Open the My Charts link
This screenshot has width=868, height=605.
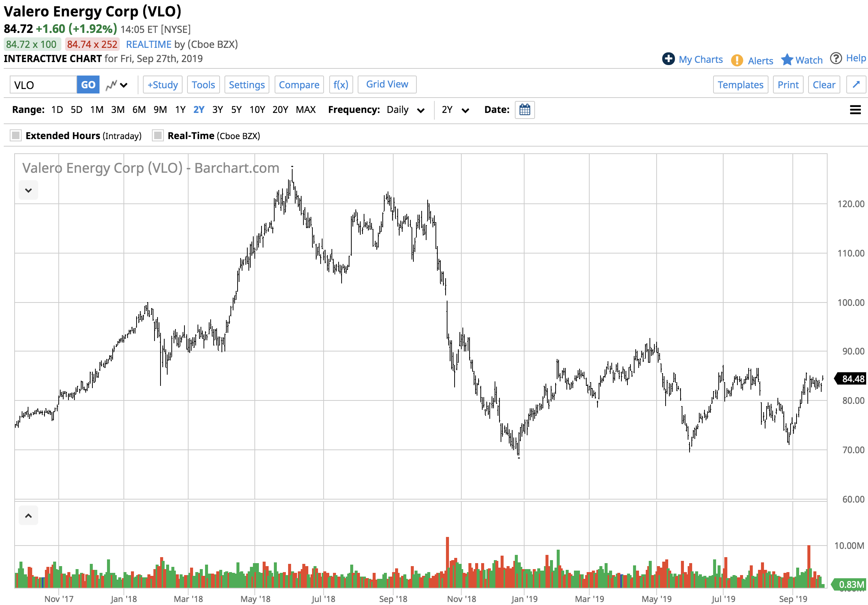[x=700, y=59]
